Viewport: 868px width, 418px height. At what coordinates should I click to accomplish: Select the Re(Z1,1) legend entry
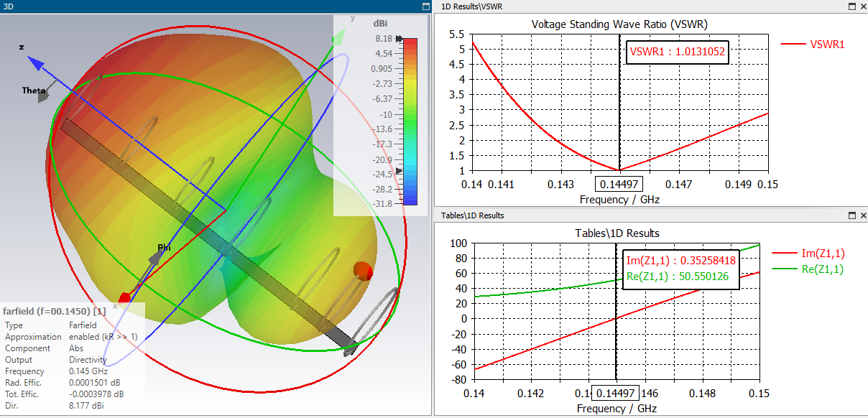coord(808,269)
